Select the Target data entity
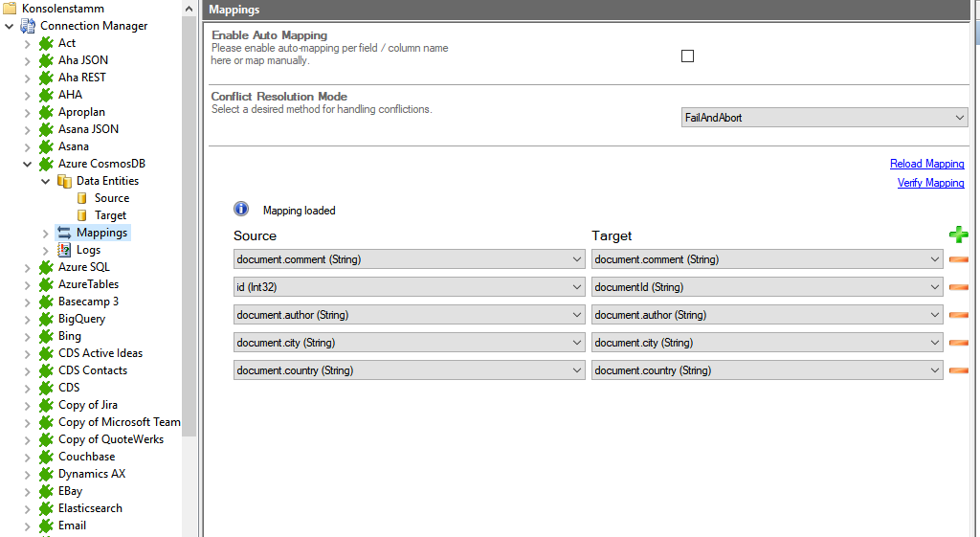 [x=110, y=215]
